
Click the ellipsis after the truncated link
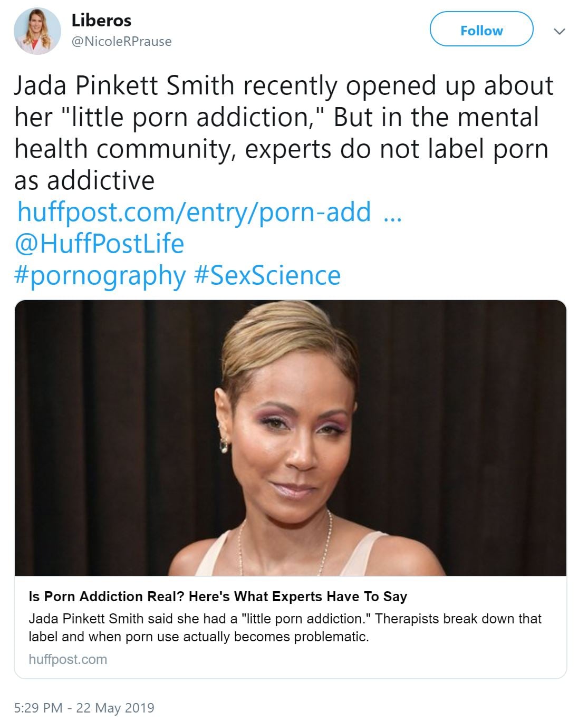392,213
